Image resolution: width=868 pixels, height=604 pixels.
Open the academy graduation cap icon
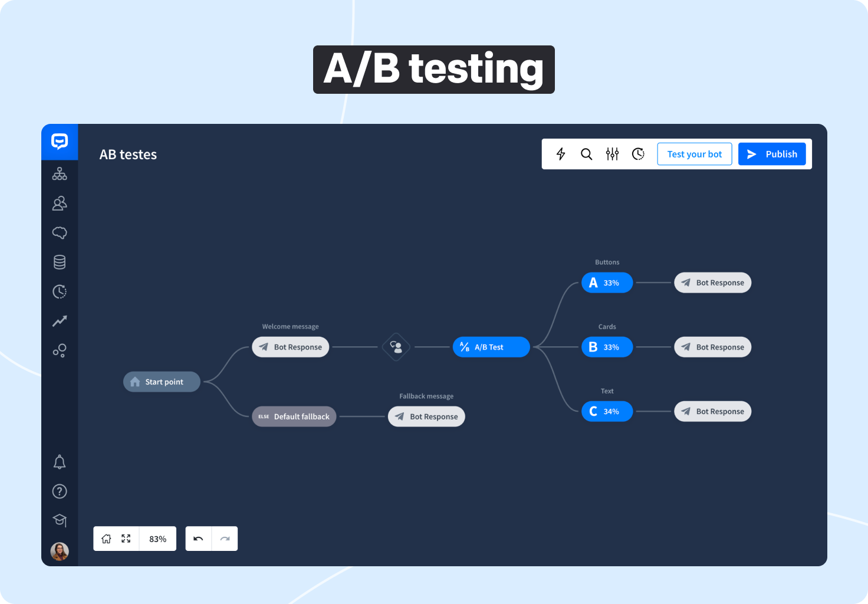(59, 520)
